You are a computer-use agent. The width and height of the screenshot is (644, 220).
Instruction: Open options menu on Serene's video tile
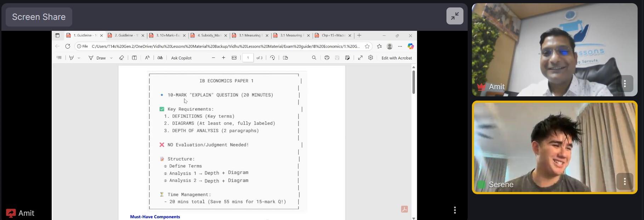[x=625, y=181]
